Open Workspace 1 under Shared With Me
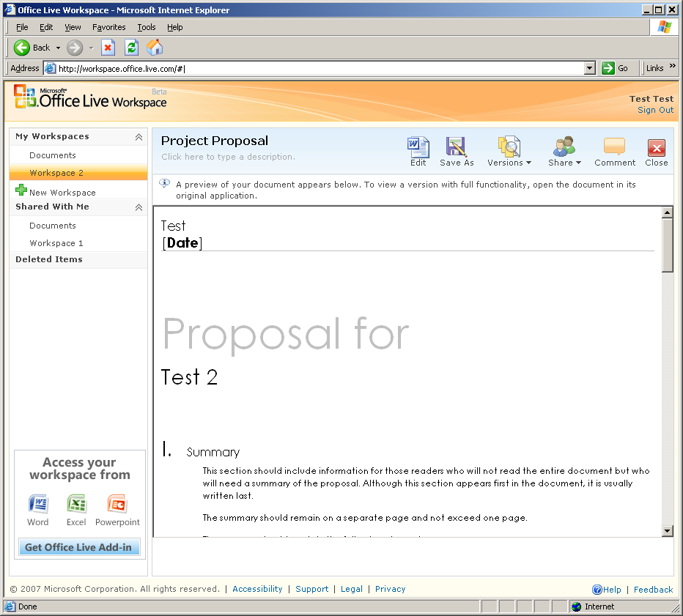 pos(56,243)
